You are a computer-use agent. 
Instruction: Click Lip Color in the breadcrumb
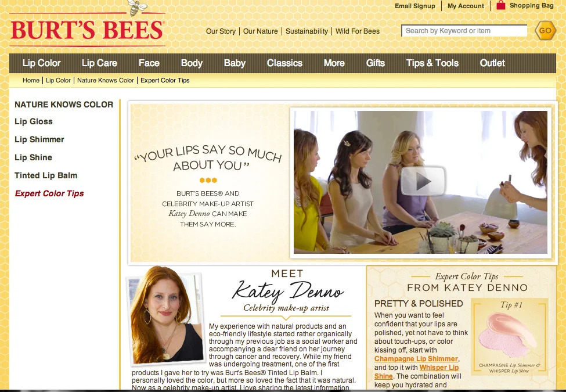(x=58, y=80)
